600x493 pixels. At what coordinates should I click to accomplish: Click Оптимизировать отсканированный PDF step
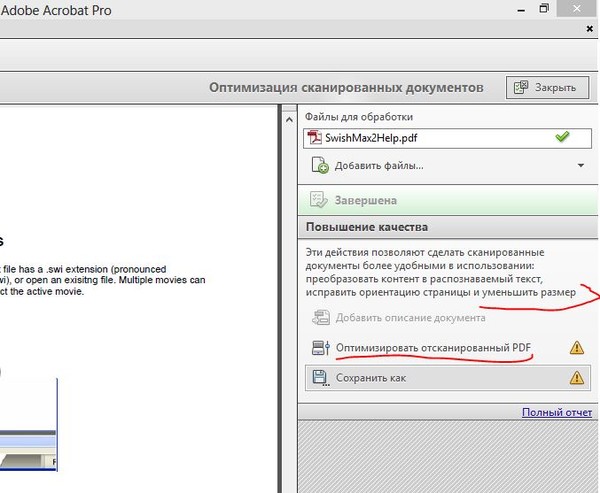(433, 348)
